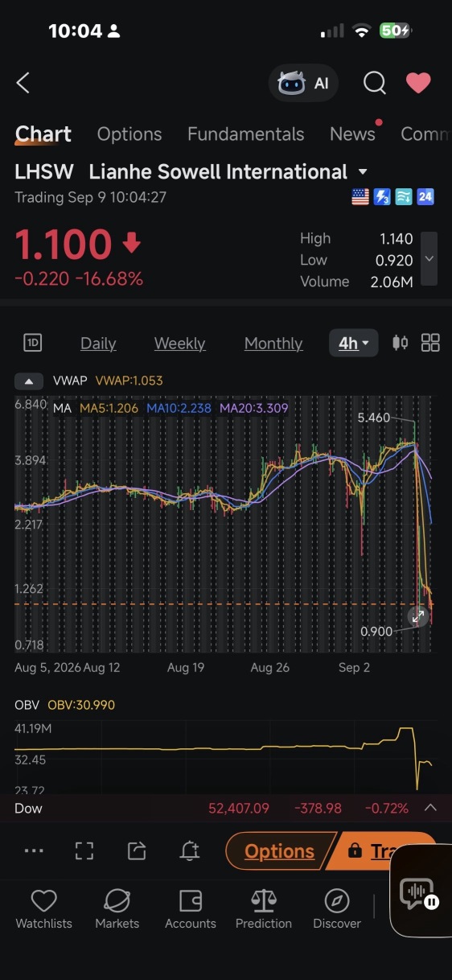Tap the OBV:30.990 indicator label
The width and height of the screenshot is (452, 980).
point(81,705)
